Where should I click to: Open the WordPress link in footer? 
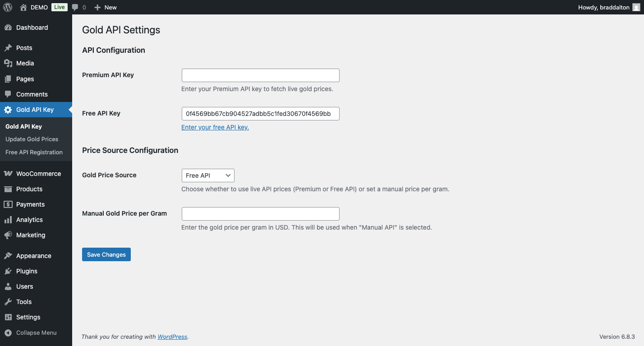tap(172, 337)
